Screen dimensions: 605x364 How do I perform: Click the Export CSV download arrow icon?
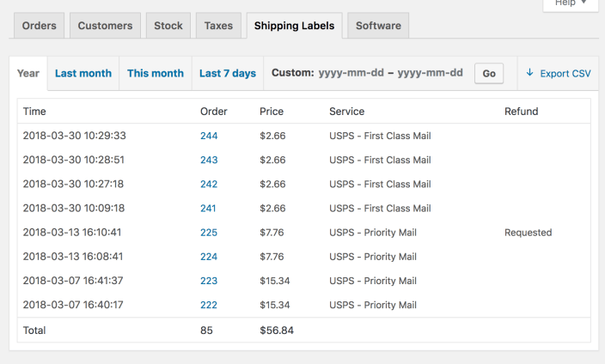click(x=529, y=72)
